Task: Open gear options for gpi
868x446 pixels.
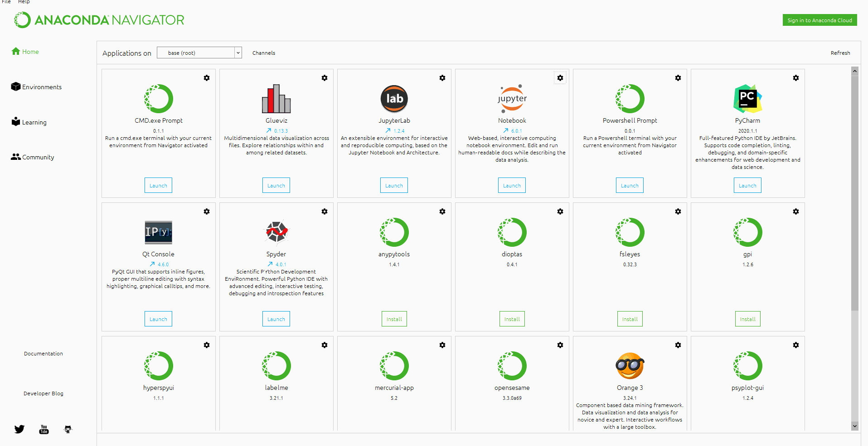Action: [x=796, y=211]
